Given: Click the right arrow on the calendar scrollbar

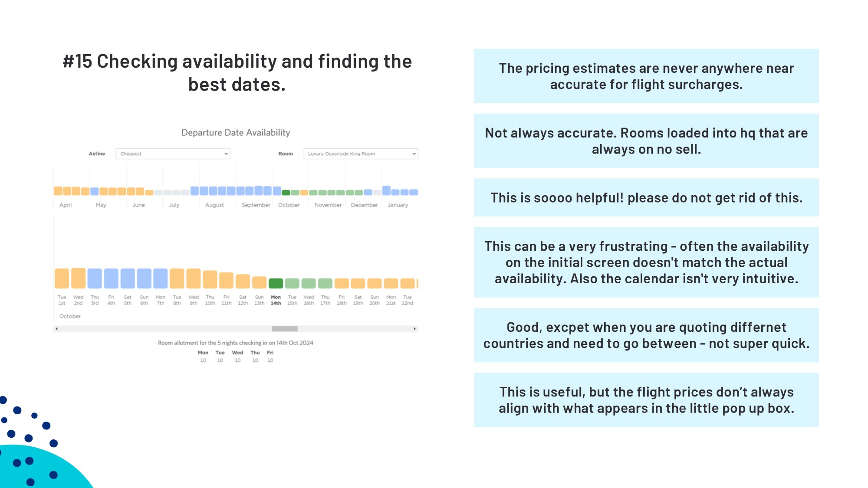Looking at the screenshot, I should [x=415, y=329].
